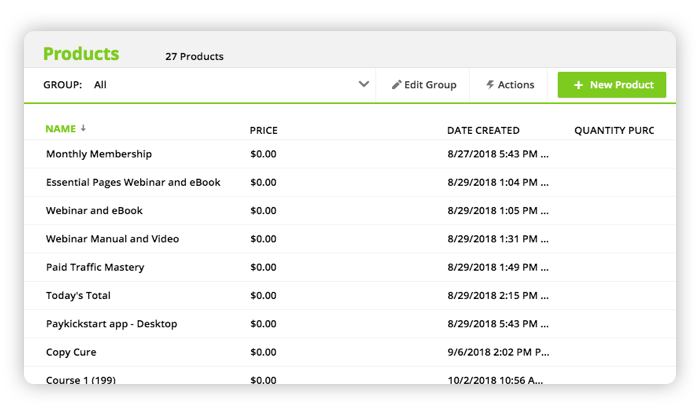
Task: Click the QUANTITY PURC column header
Action: tap(614, 130)
